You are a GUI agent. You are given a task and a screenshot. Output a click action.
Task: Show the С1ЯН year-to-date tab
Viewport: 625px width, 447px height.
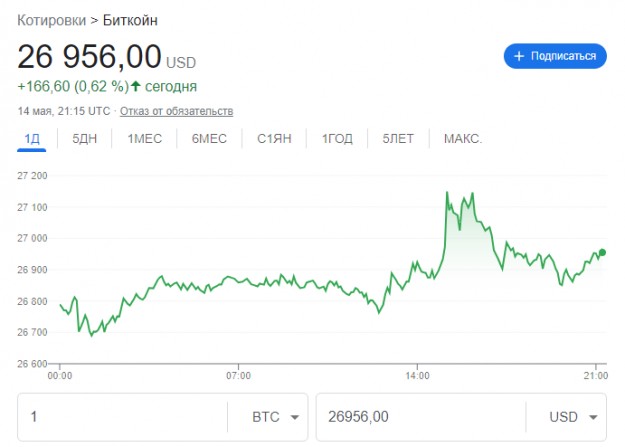pyautogui.click(x=274, y=139)
